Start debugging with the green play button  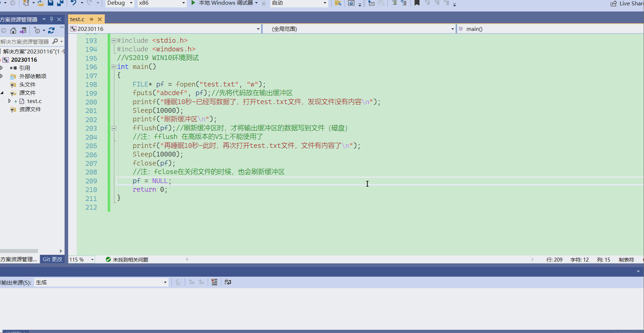pyautogui.click(x=193, y=3)
